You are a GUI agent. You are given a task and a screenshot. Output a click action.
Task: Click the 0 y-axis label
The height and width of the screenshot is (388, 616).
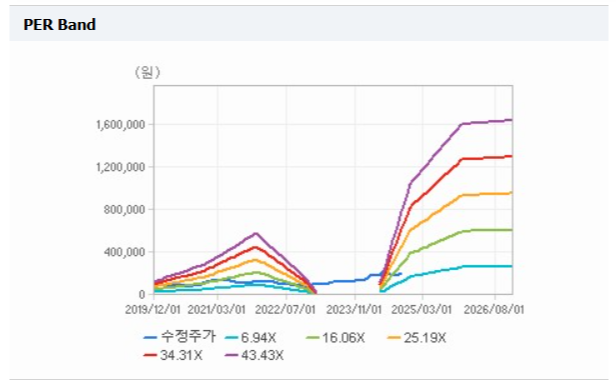coord(142,295)
